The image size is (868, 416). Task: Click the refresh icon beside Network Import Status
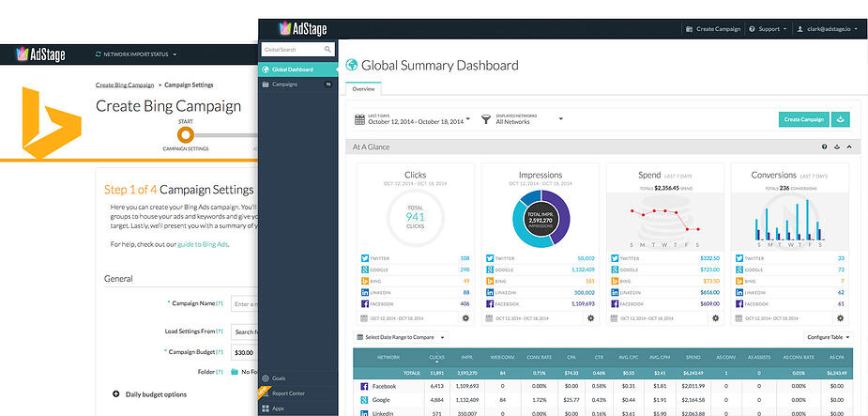coord(99,54)
